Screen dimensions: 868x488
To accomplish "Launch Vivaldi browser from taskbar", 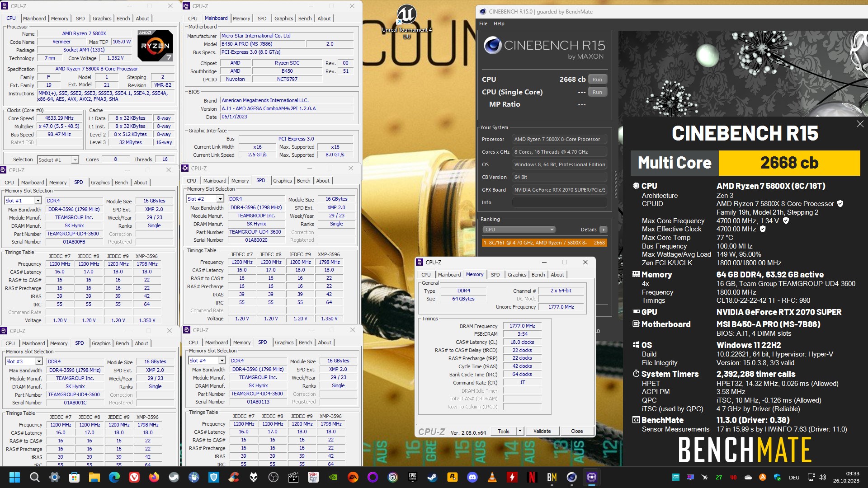I will pos(134,477).
